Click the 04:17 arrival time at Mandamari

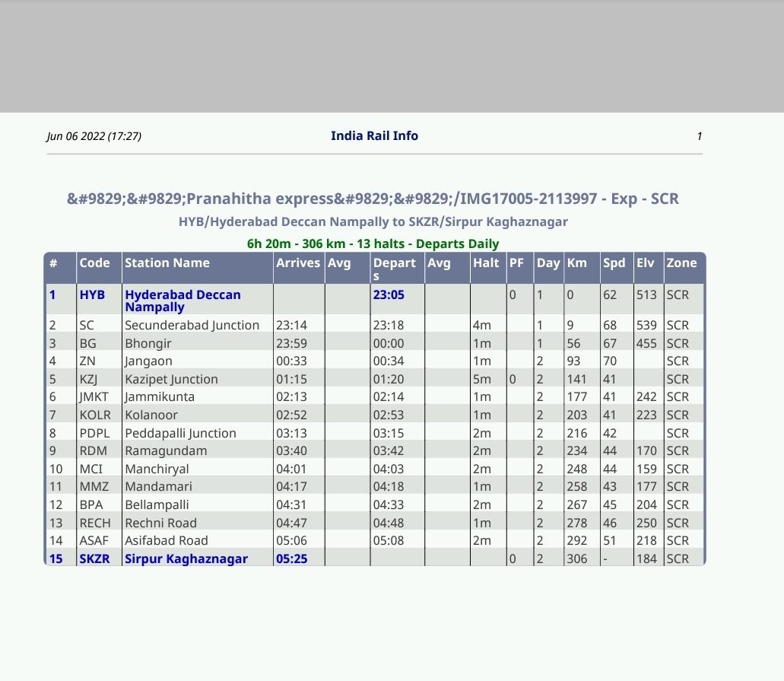pyautogui.click(x=291, y=486)
